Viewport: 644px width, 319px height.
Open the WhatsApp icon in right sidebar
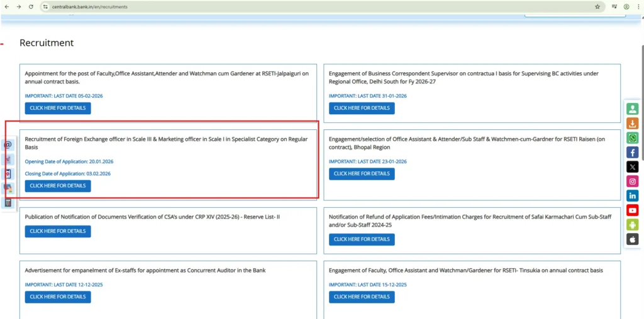coord(632,138)
